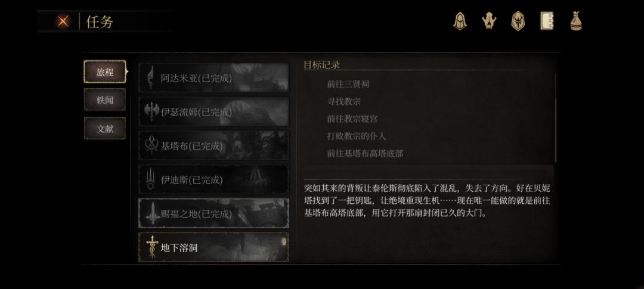This screenshot has width=644, height=289.
Task: Open the shield emblem icon
Action: coord(518,21)
